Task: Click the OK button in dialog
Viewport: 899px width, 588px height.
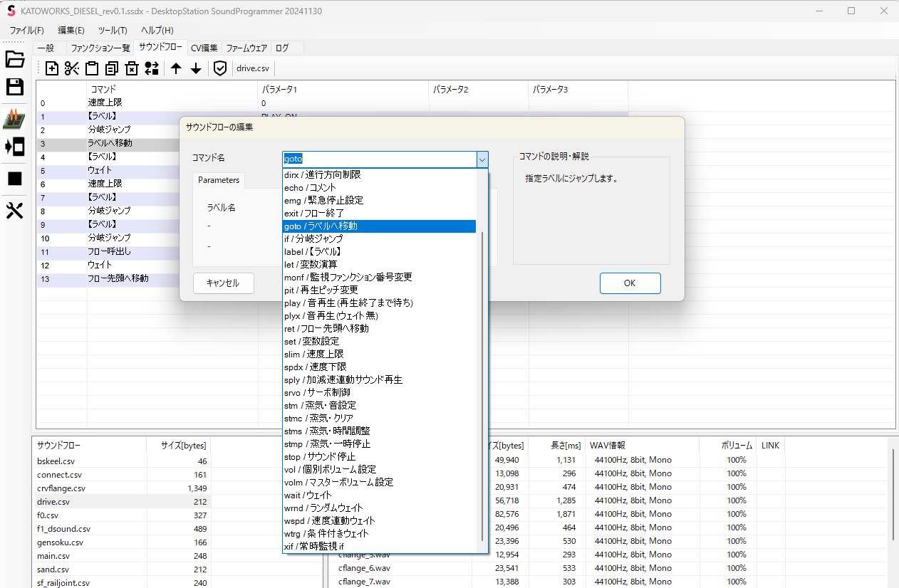Action: click(630, 283)
